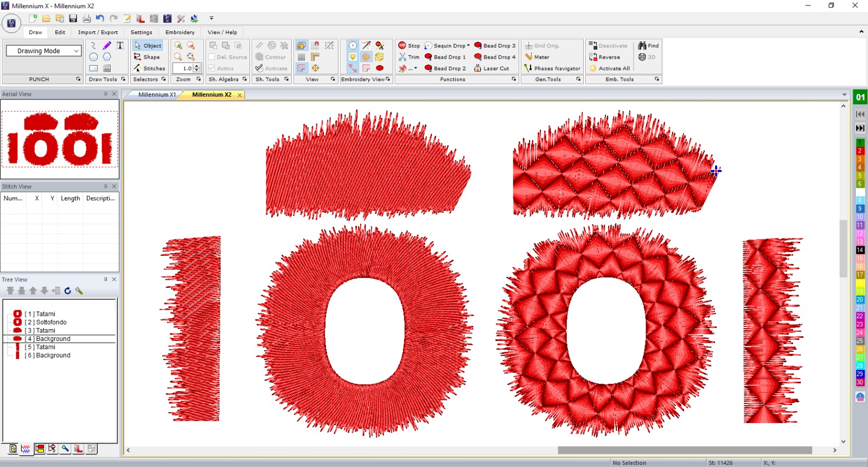Choose the circle shape draw tool
This screenshot has width=868, height=467.
click(93, 57)
